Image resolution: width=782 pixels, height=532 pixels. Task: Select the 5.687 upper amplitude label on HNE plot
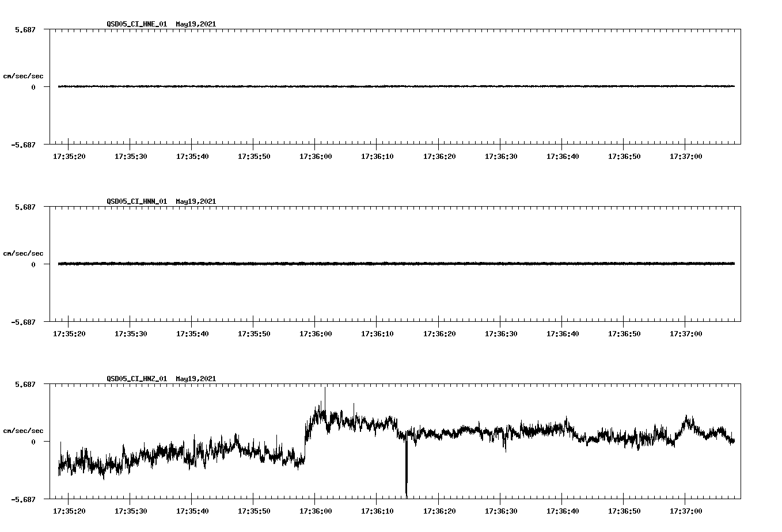(25, 29)
